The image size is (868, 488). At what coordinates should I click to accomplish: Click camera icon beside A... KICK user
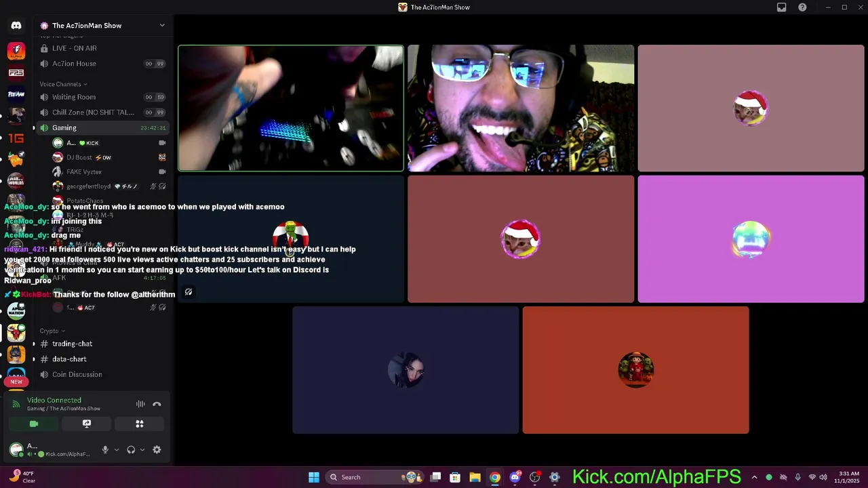(x=162, y=143)
